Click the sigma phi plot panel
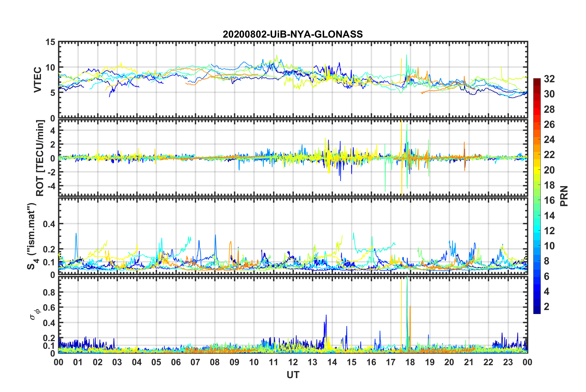This screenshot has height=392, width=586. point(293,315)
